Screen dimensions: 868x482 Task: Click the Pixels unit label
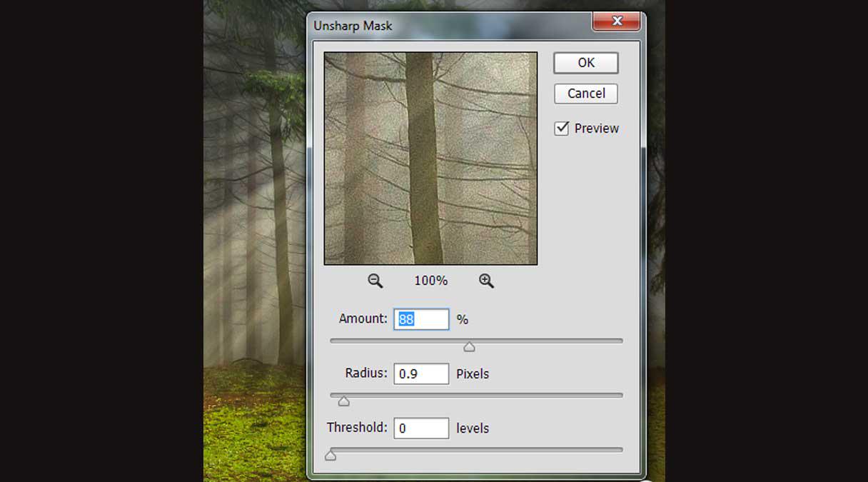pos(473,374)
